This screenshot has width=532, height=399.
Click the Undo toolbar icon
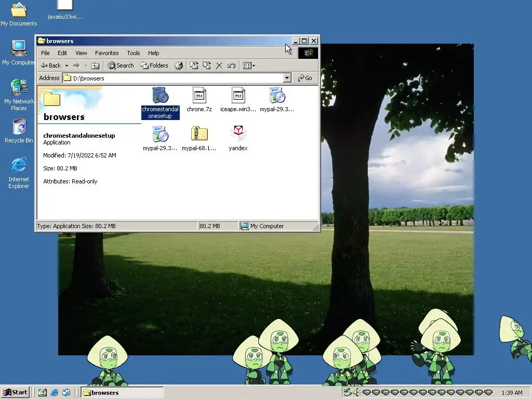[232, 65]
